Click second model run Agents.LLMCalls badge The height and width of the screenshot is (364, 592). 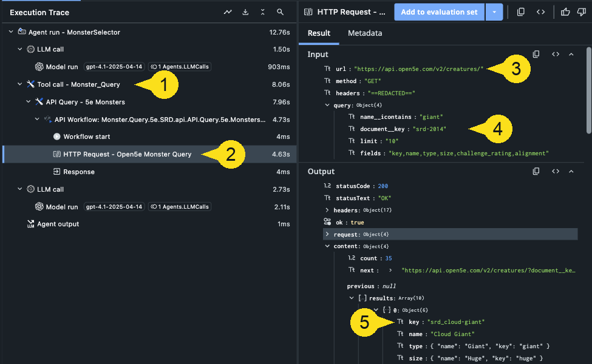tap(180, 207)
